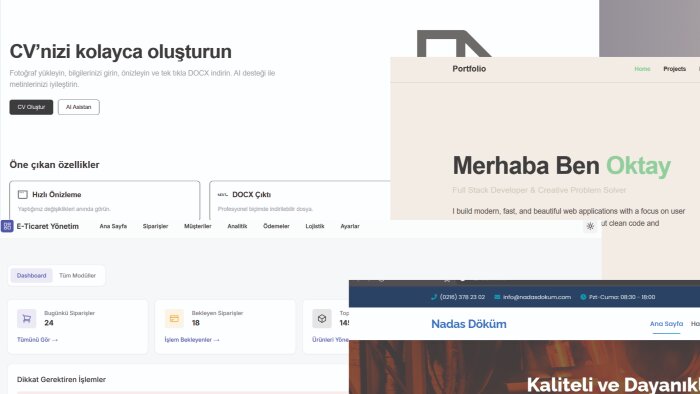Go to Home in Portfolio navigation

click(x=642, y=69)
